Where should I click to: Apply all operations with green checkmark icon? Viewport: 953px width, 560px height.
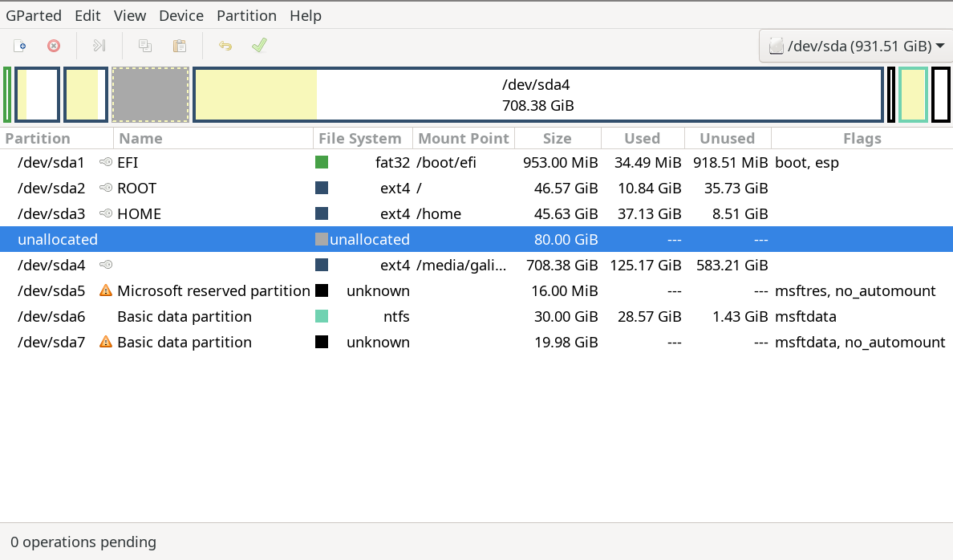coord(258,46)
